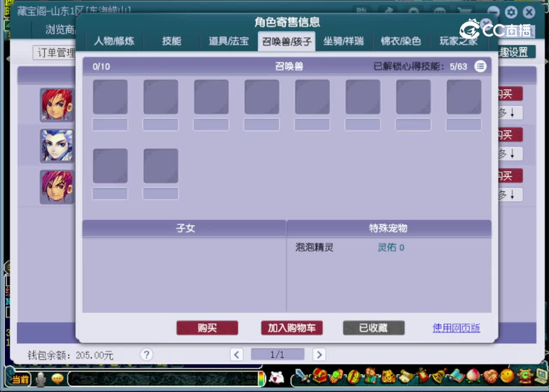
Task: Open the list icon beside 已解锁心得技能 5/63
Action: point(480,66)
